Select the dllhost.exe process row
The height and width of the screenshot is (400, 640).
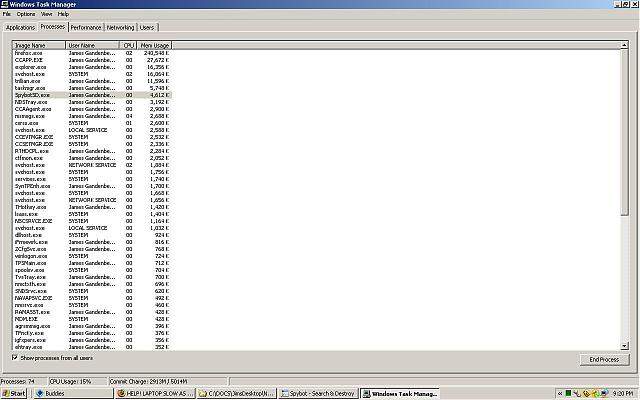(x=92, y=235)
